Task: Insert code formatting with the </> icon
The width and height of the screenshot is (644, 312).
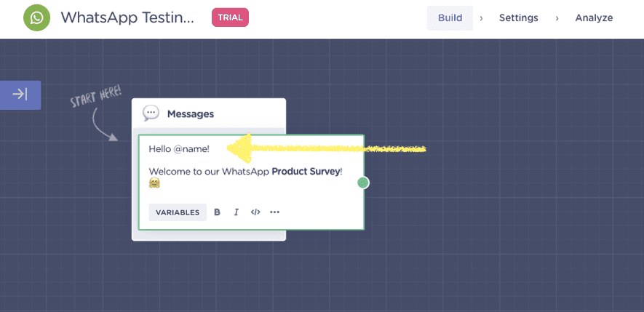Action: click(255, 212)
